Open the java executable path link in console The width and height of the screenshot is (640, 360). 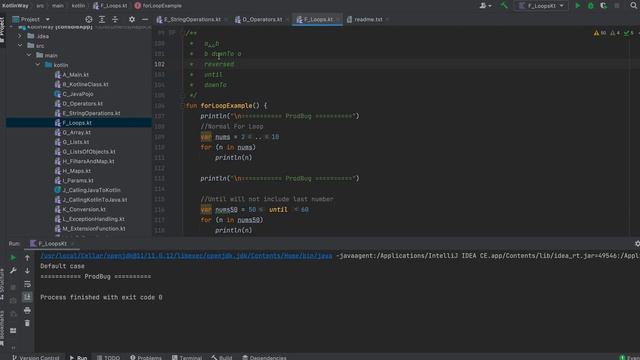[186, 256]
